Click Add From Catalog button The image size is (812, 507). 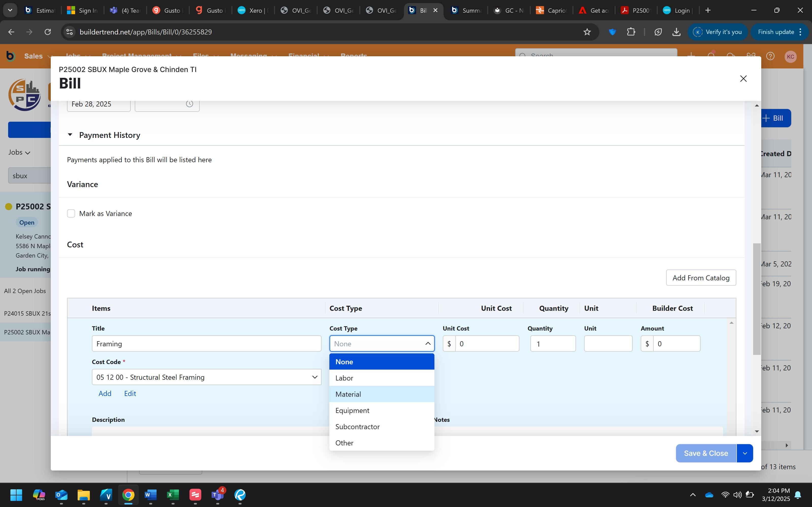701,278
